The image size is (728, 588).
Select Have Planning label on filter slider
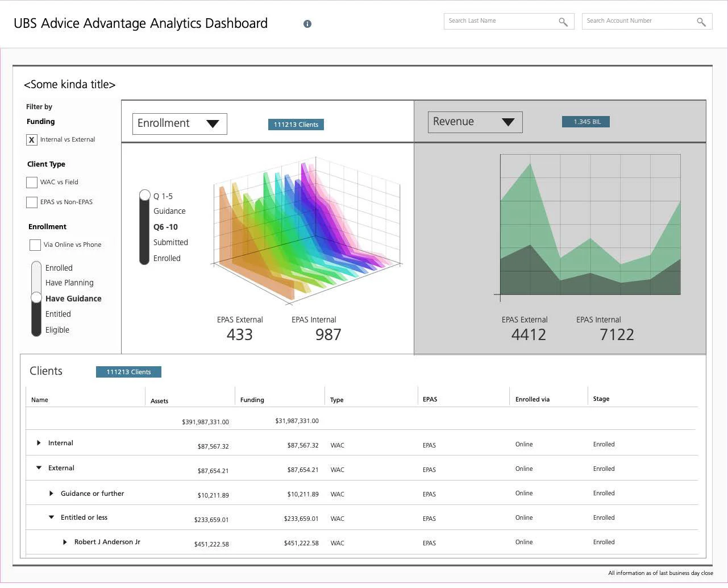point(69,283)
